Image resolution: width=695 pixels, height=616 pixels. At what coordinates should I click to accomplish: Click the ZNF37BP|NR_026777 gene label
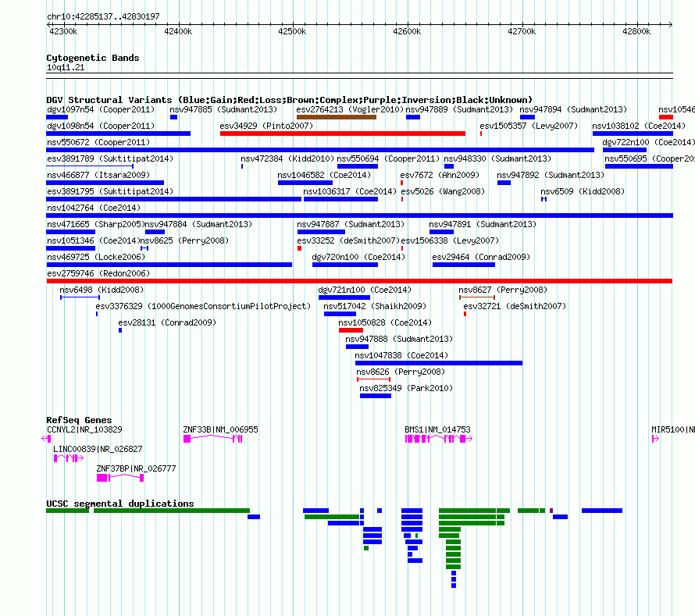click(137, 468)
